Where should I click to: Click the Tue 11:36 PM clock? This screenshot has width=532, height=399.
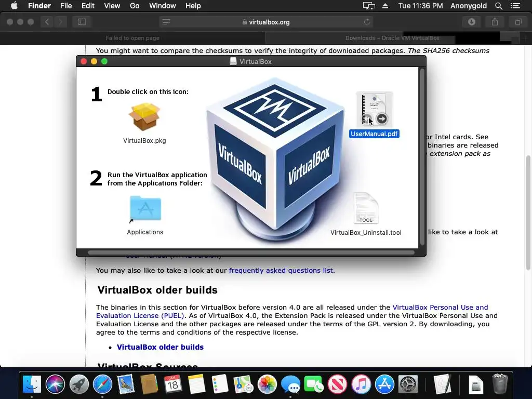[420, 6]
